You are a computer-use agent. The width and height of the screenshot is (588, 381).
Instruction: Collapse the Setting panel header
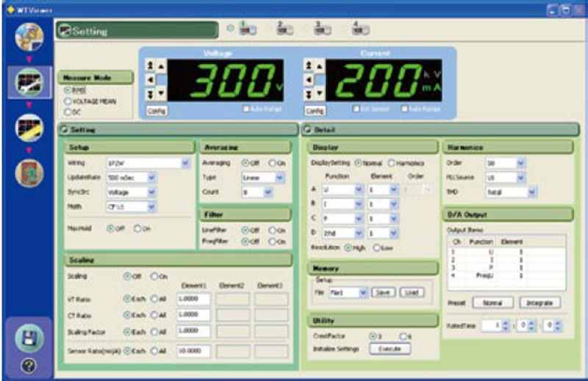(63, 130)
